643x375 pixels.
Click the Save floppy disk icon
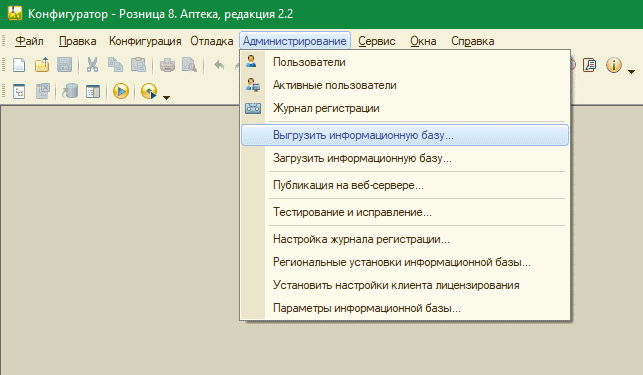64,65
